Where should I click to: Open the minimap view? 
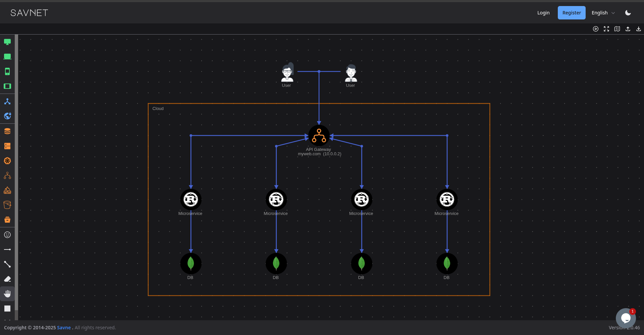[617, 29]
